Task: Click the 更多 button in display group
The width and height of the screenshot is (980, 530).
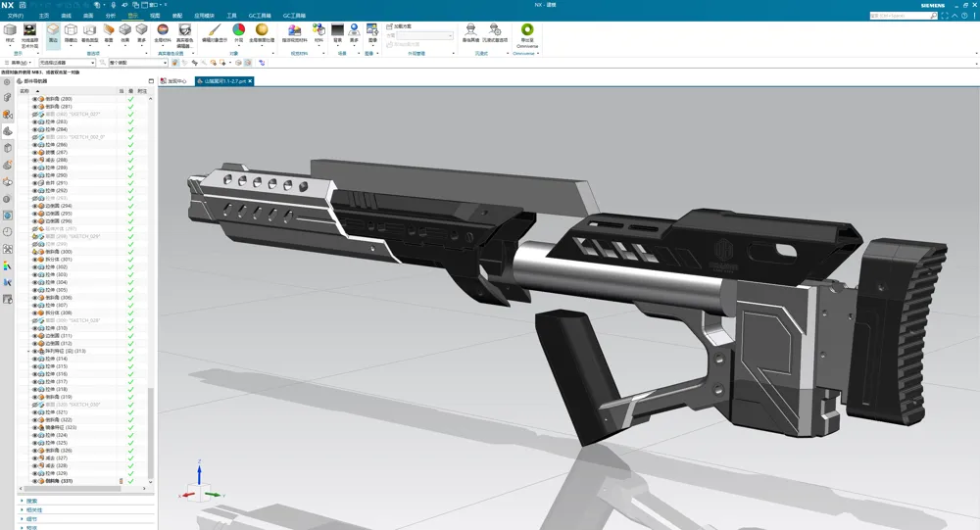Action: point(142,33)
